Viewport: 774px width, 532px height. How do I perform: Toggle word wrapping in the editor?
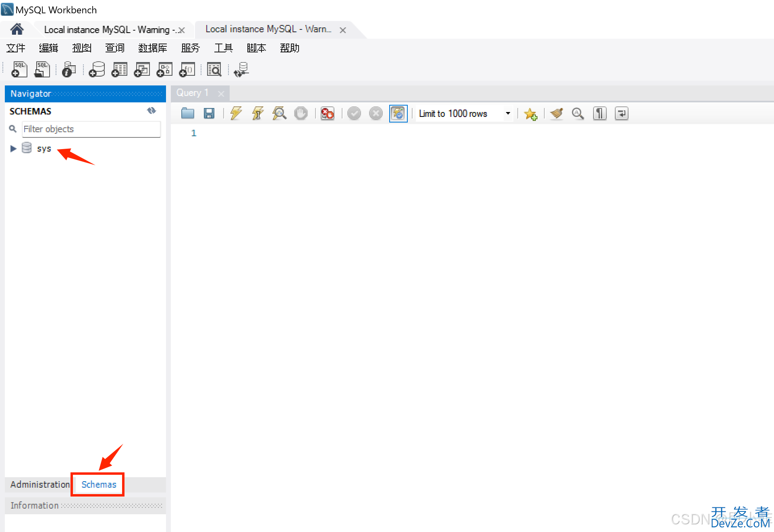[x=621, y=113]
